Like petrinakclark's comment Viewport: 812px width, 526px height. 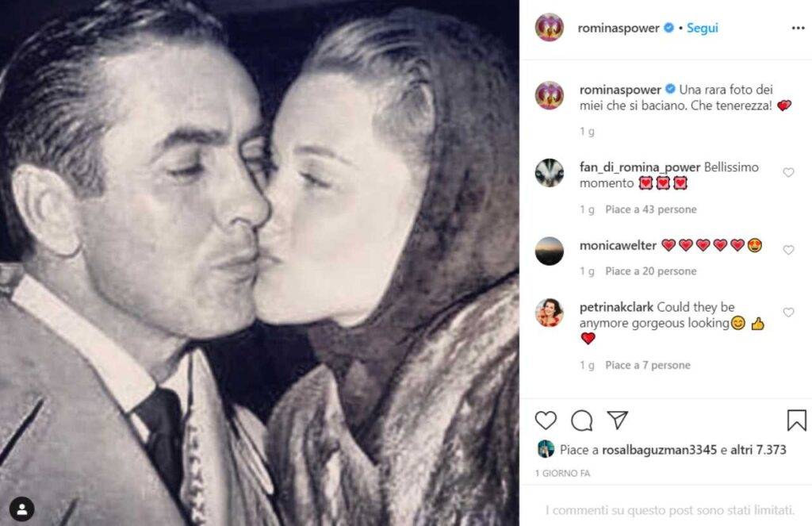click(788, 313)
